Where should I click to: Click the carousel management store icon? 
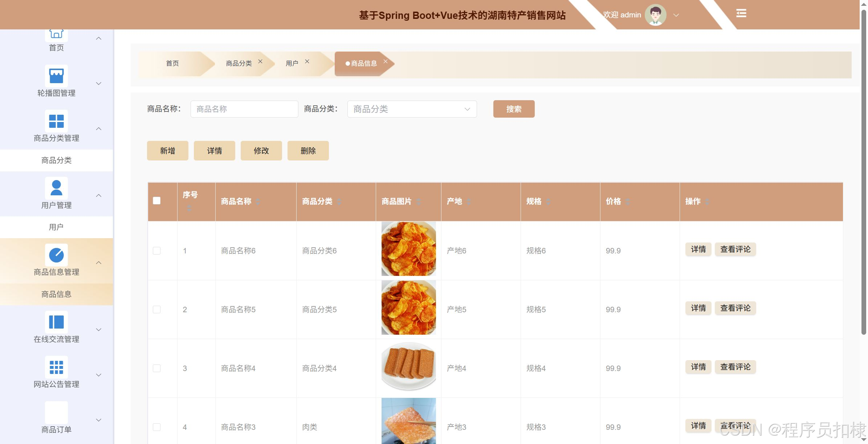tap(56, 76)
